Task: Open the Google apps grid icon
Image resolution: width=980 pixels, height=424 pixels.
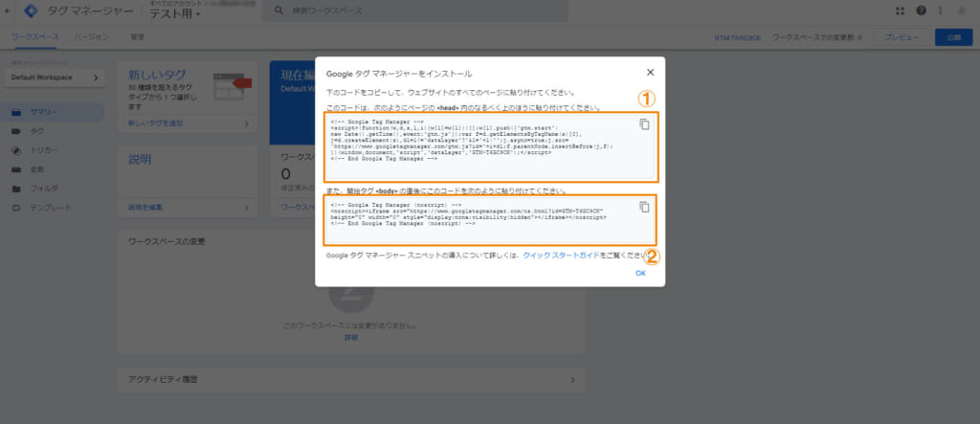Action: point(900,11)
